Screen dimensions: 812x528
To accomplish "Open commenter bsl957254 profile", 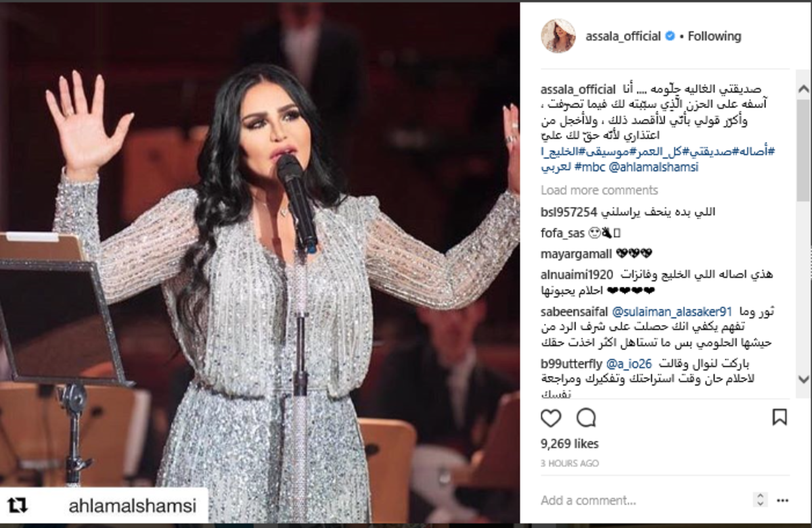I will [568, 212].
